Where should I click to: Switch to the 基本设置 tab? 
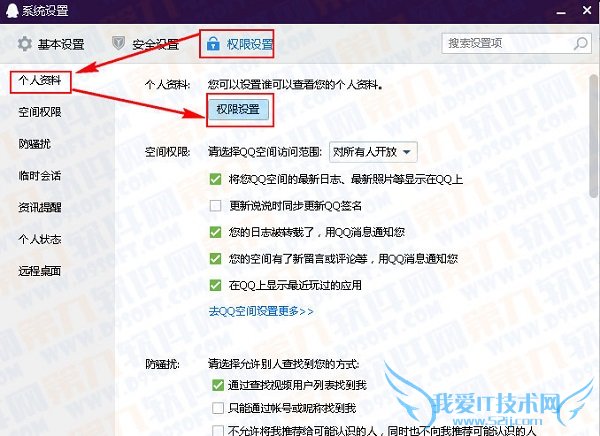pyautogui.click(x=51, y=44)
